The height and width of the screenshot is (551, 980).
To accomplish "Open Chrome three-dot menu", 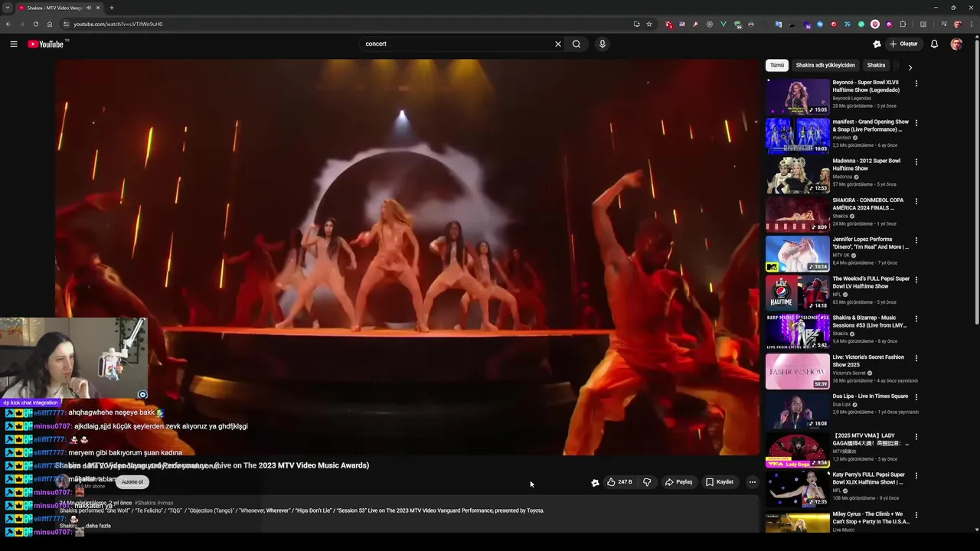I will pyautogui.click(x=971, y=24).
